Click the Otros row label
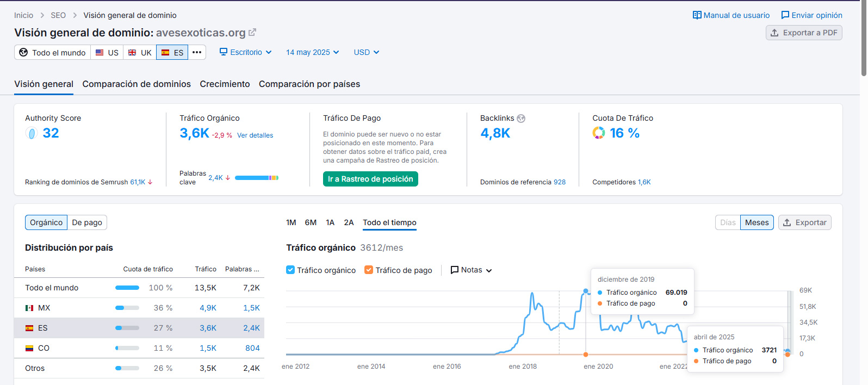Viewport: 868px width, 385px height. (x=35, y=368)
